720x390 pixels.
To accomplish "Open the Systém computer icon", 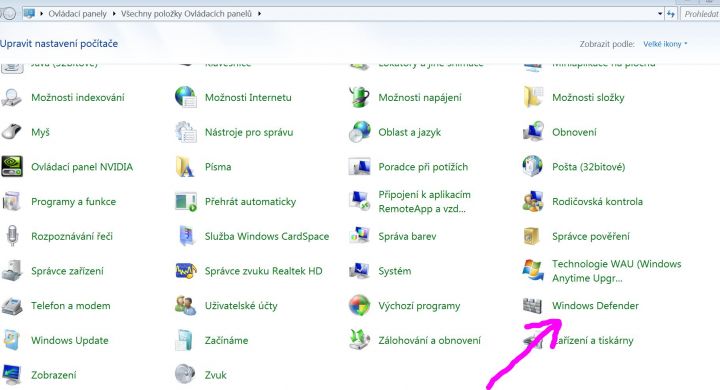I will click(360, 271).
